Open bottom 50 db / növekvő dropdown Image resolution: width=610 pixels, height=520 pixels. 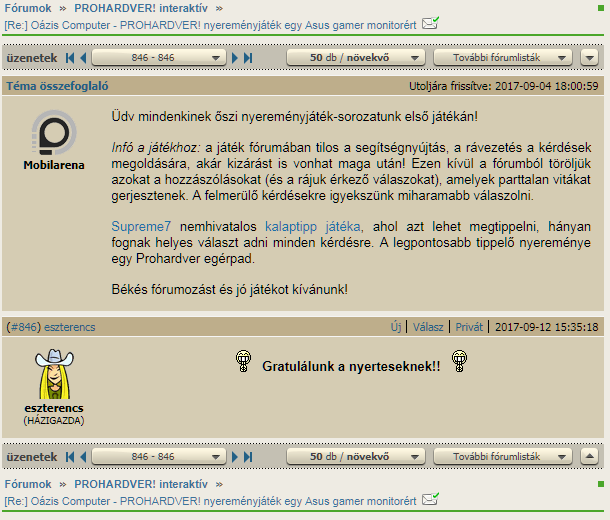(x=356, y=457)
